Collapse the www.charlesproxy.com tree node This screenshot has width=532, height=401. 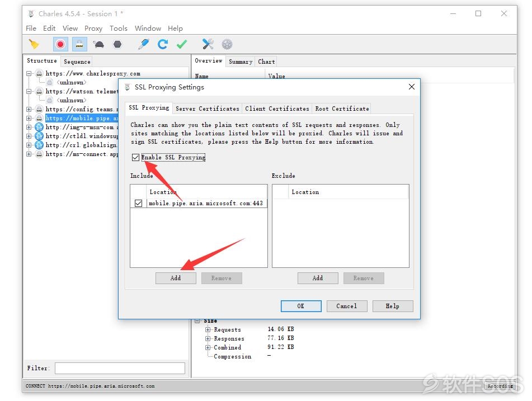[x=29, y=73]
